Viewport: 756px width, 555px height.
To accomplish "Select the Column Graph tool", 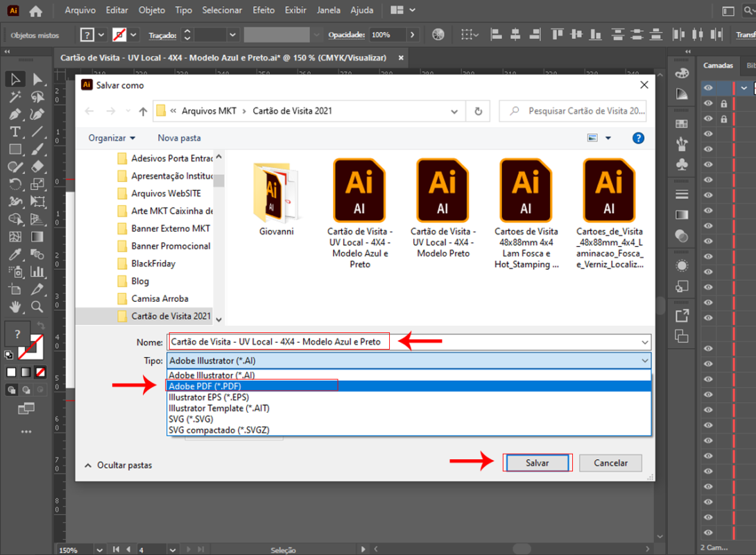I will pos(37,271).
